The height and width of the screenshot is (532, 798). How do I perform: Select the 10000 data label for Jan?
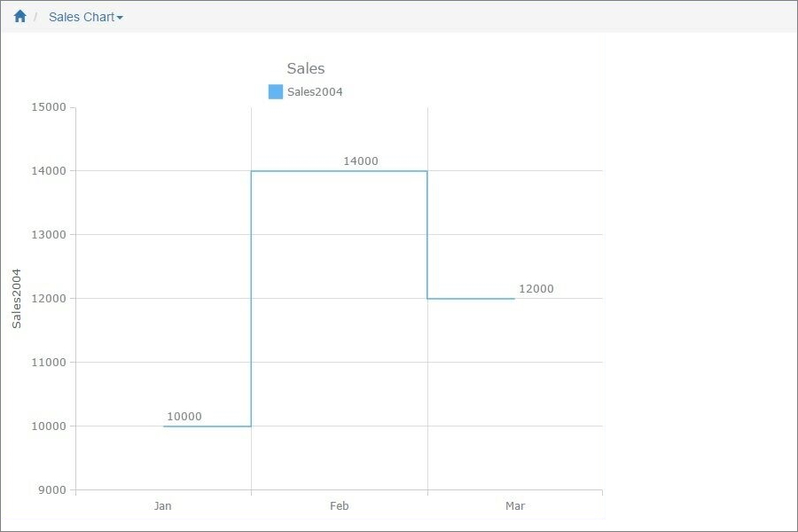click(x=184, y=416)
